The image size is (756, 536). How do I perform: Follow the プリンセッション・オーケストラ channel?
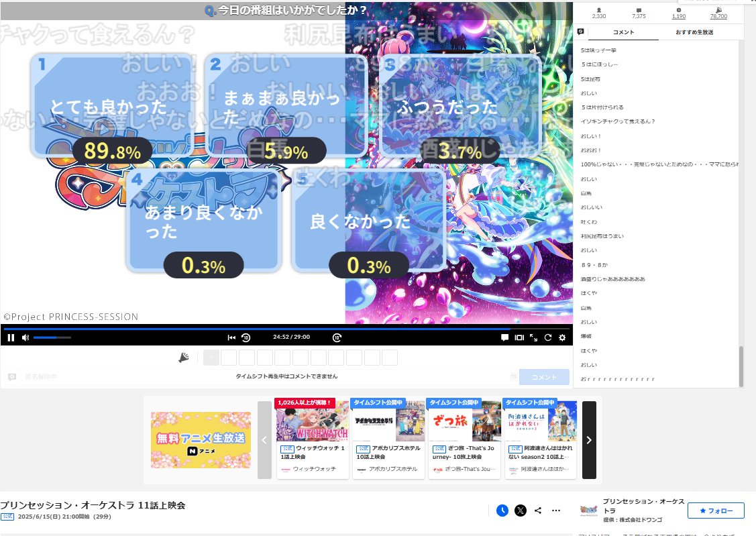[x=716, y=511]
